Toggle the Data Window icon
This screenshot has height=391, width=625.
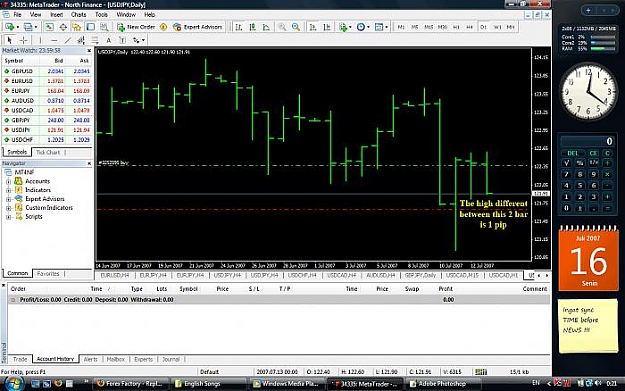click(x=63, y=27)
